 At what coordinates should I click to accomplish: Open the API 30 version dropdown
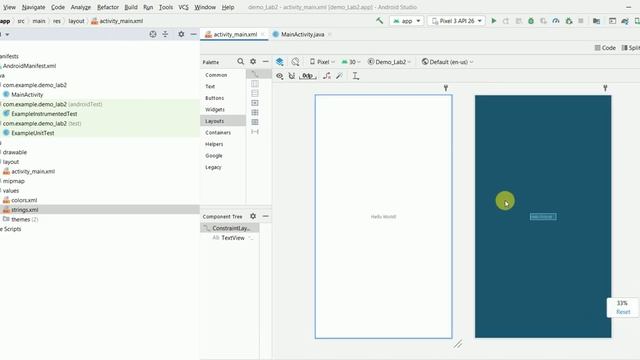click(x=351, y=62)
